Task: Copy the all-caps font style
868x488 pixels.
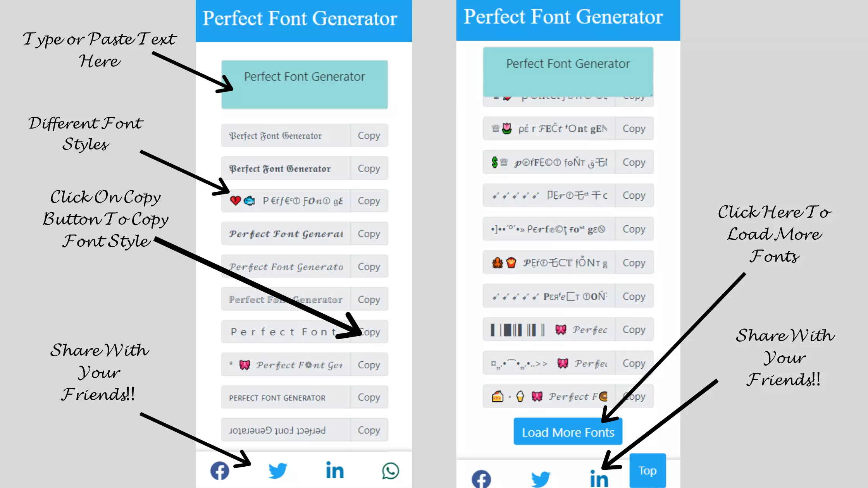Action: coord(369,397)
